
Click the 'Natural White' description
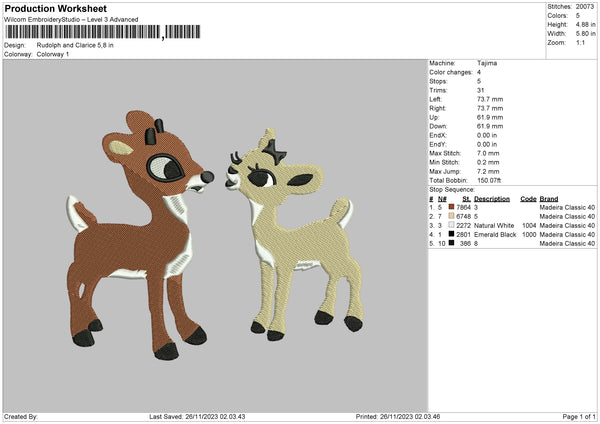(x=494, y=225)
